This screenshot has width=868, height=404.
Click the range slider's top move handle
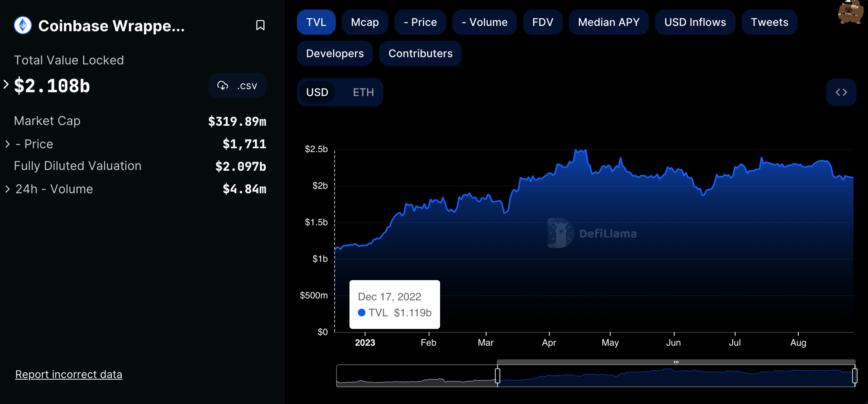pos(676,362)
